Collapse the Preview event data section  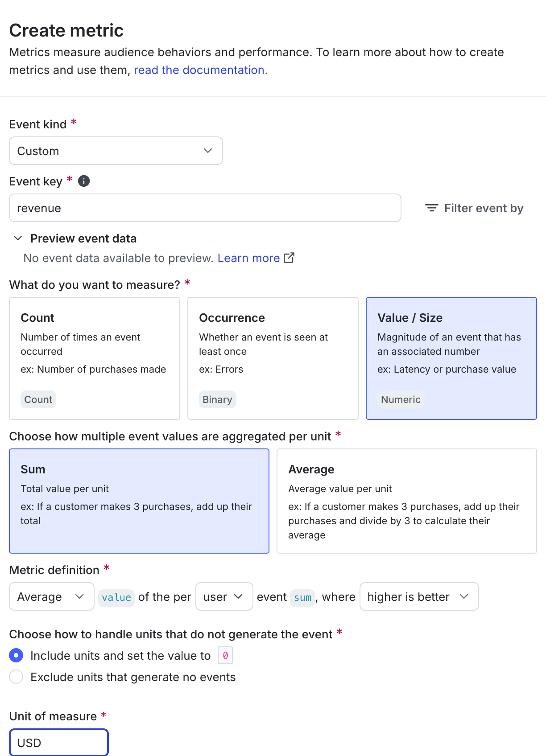tap(18, 238)
